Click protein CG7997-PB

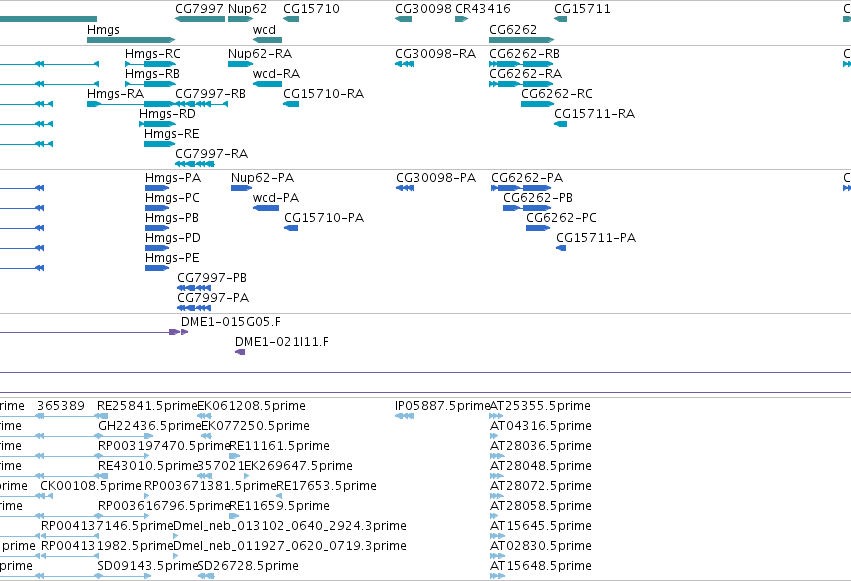194,288
